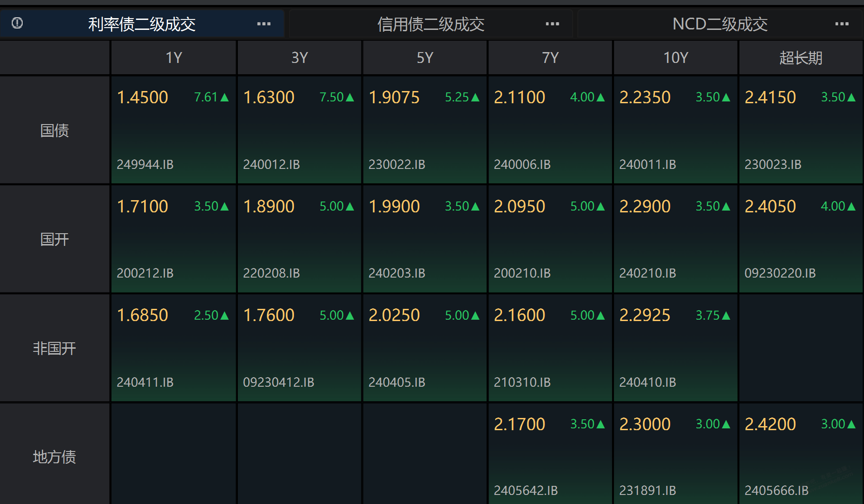Open the 非国开 3Y yield 1.7600

269,315
